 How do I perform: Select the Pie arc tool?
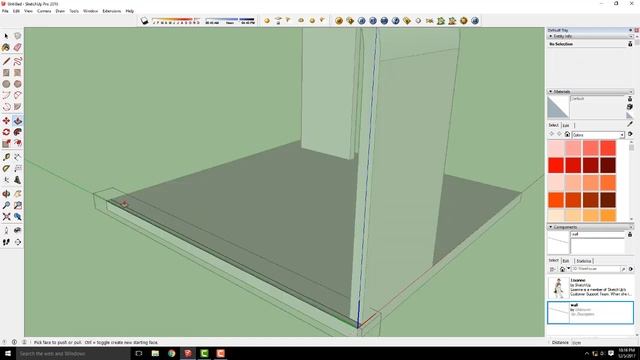(x=18, y=107)
